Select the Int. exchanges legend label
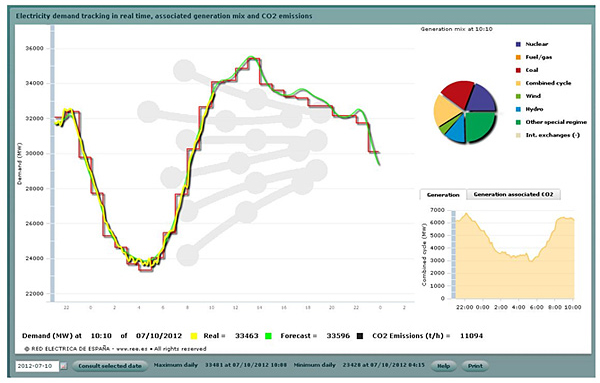This screenshot has height=383, width=600. coord(553,135)
